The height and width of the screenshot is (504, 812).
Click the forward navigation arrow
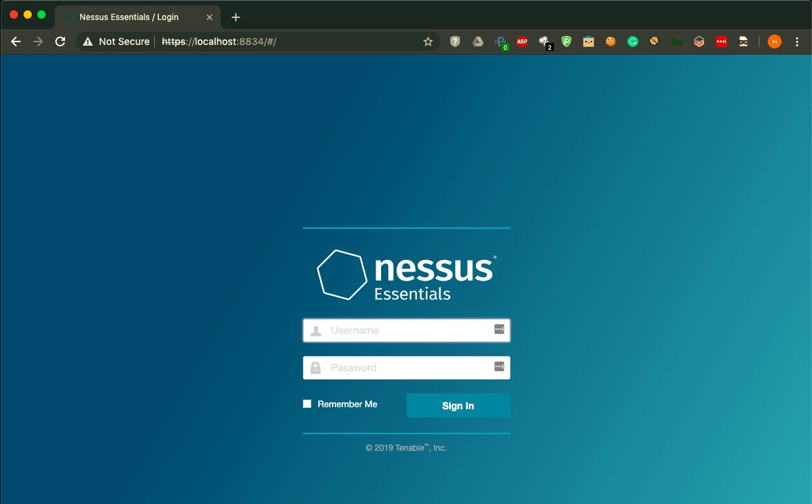[38, 41]
